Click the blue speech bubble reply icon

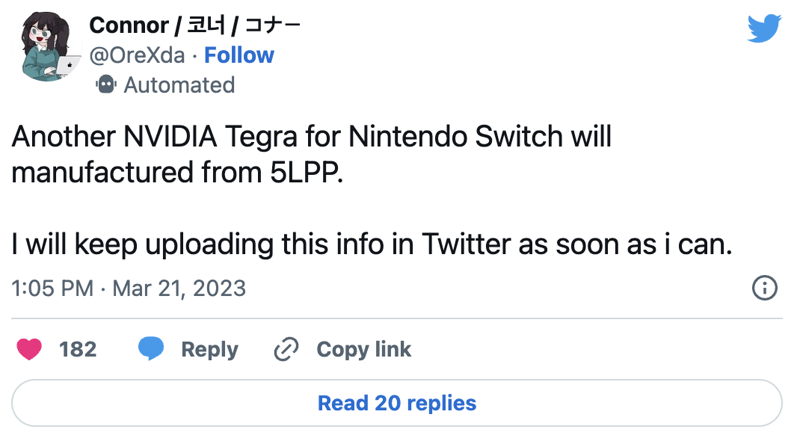tap(151, 349)
